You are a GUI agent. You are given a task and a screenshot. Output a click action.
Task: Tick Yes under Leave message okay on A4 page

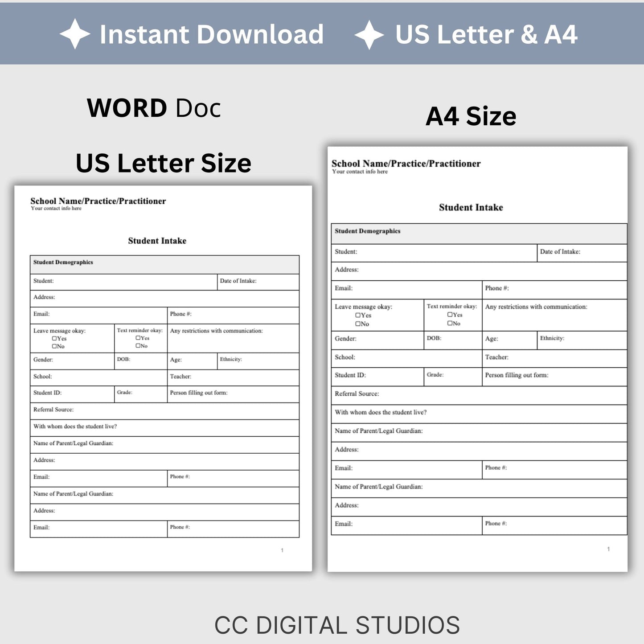(358, 315)
